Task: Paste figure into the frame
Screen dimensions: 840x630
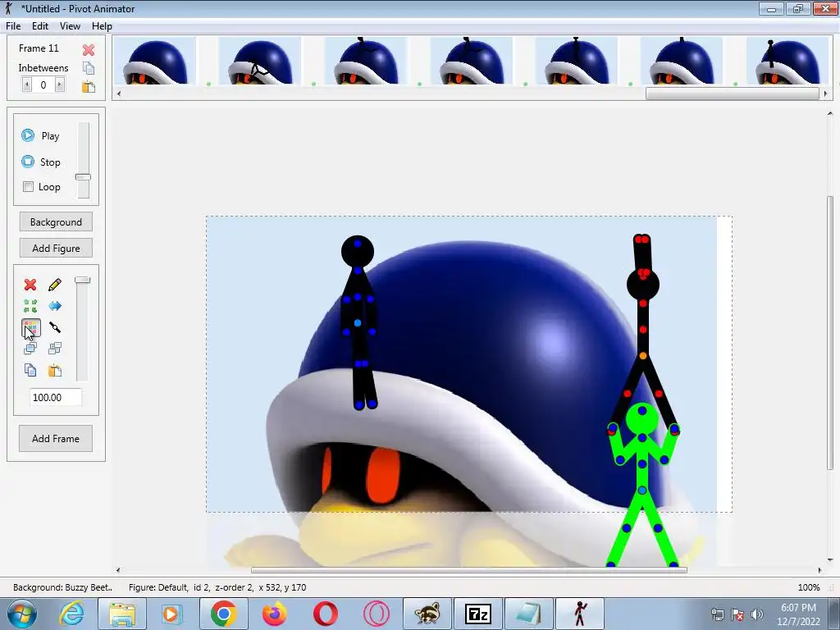Action: 55,370
